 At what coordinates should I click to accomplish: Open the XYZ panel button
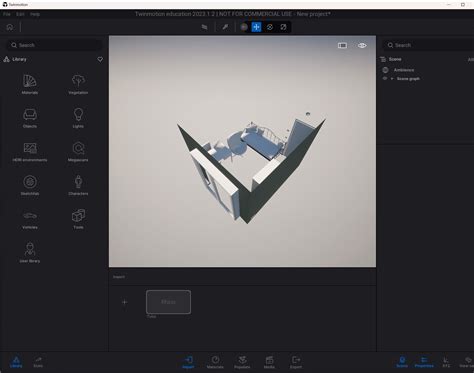point(446,362)
